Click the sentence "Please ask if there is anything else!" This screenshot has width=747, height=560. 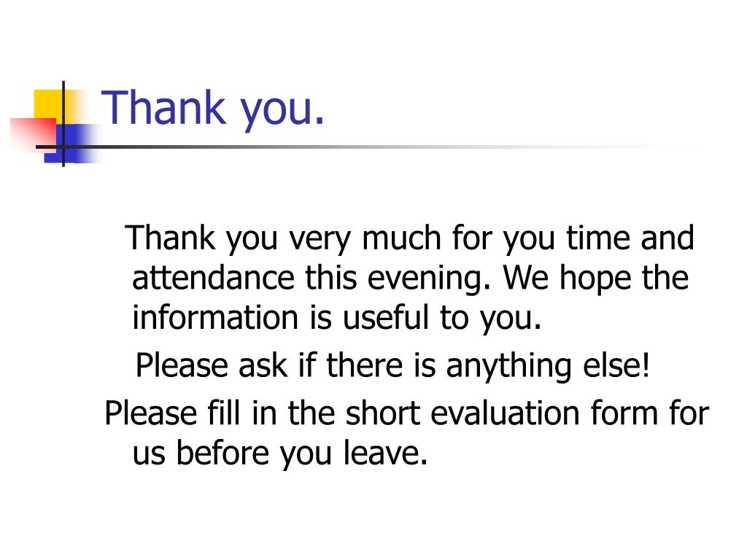pos(392,367)
